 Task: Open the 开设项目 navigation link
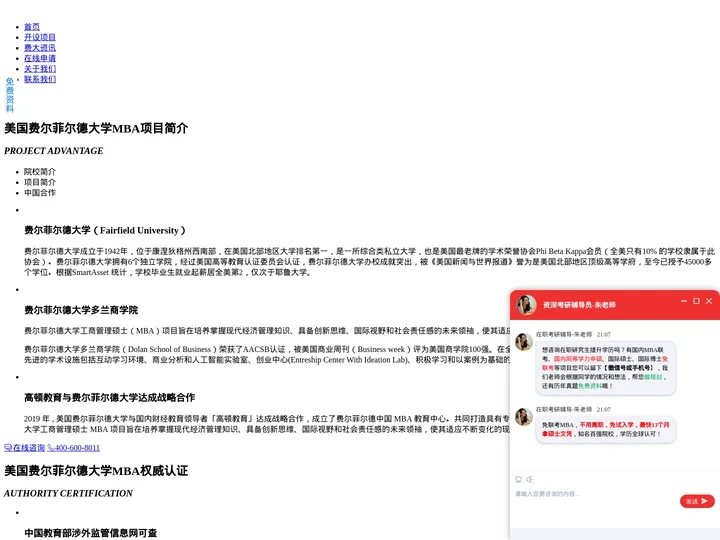pos(40,37)
